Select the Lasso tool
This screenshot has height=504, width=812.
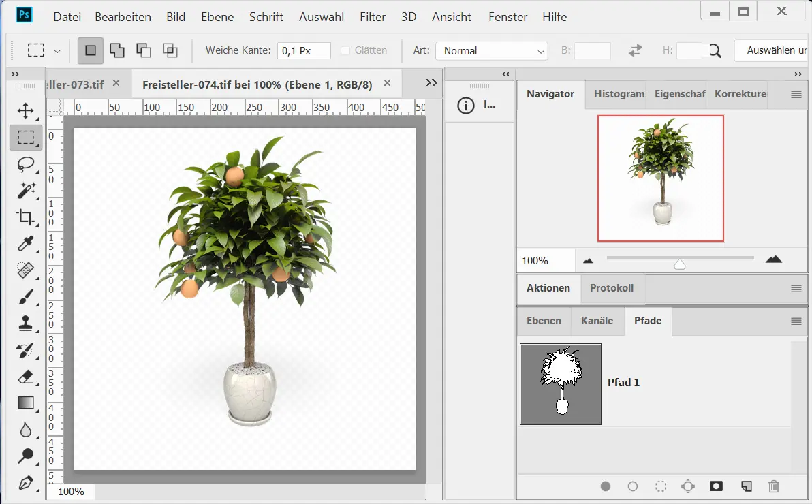click(26, 164)
